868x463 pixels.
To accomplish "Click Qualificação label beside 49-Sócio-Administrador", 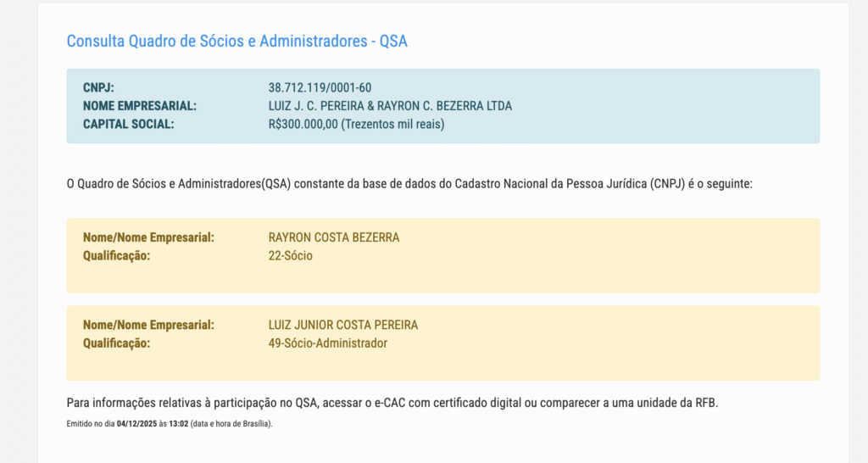I will point(116,343).
